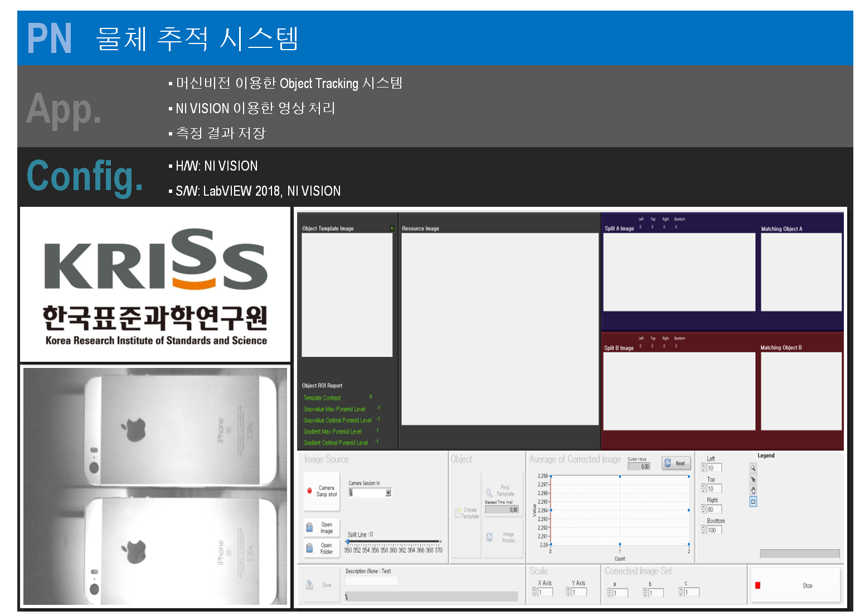Image resolution: width=855 pixels, height=616 pixels.
Task: Click the green LED next to Object Template Image
Action: 392,229
